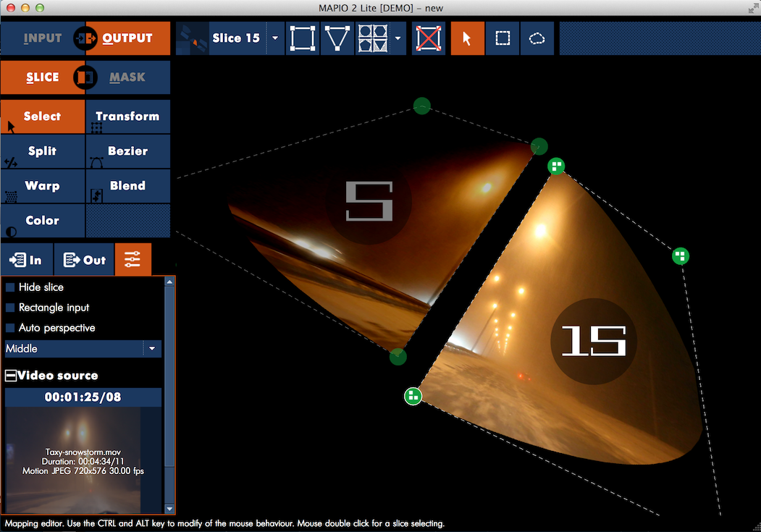Image resolution: width=761 pixels, height=532 pixels.
Task: Enable the Hide slice checkbox
Action: [x=9, y=287]
